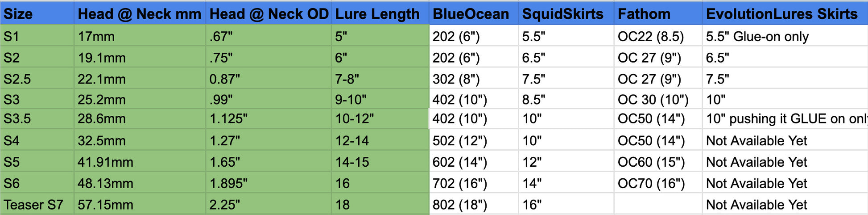Click the Head @ Neck mm header

(x=140, y=13)
